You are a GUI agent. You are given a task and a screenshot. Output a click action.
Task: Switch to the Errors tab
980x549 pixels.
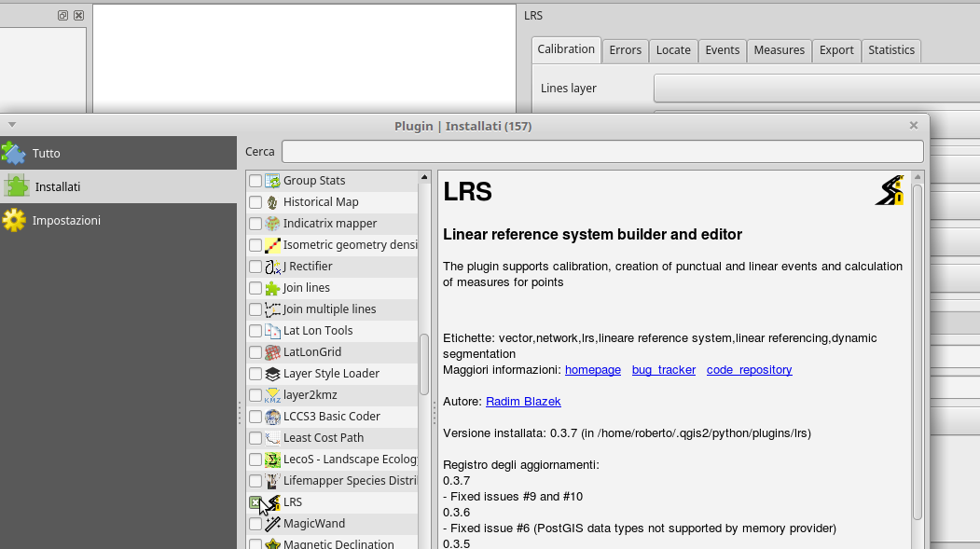point(625,50)
